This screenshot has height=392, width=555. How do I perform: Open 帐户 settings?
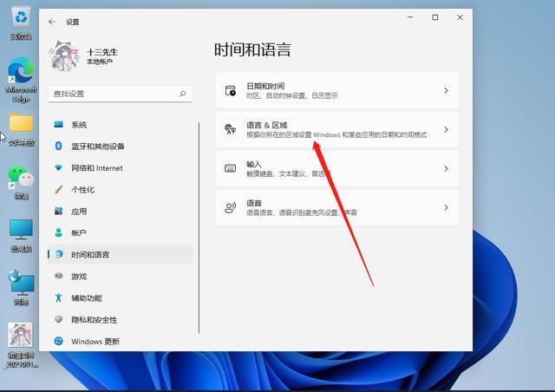(x=121, y=233)
